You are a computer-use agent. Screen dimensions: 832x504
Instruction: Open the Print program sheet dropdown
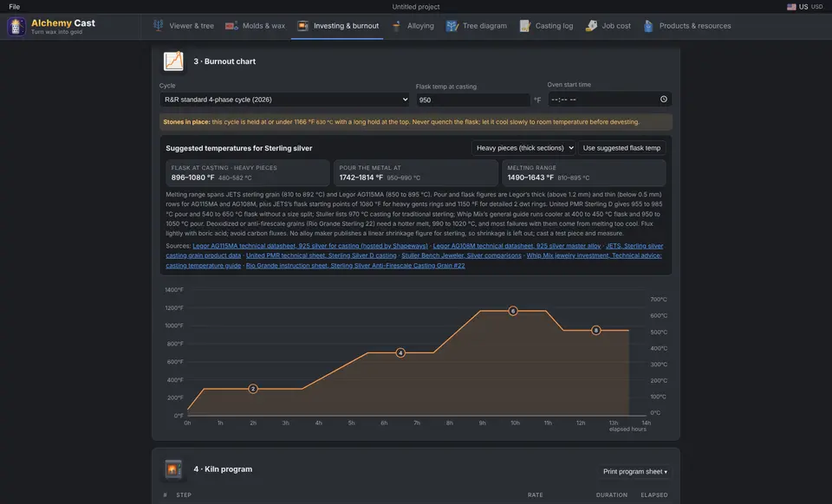click(x=634, y=472)
